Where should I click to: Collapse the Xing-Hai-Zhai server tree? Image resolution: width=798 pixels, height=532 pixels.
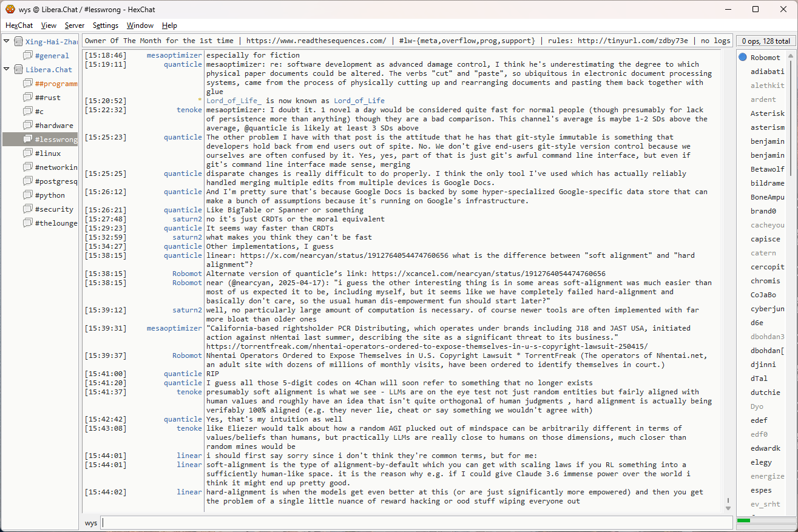7,42
